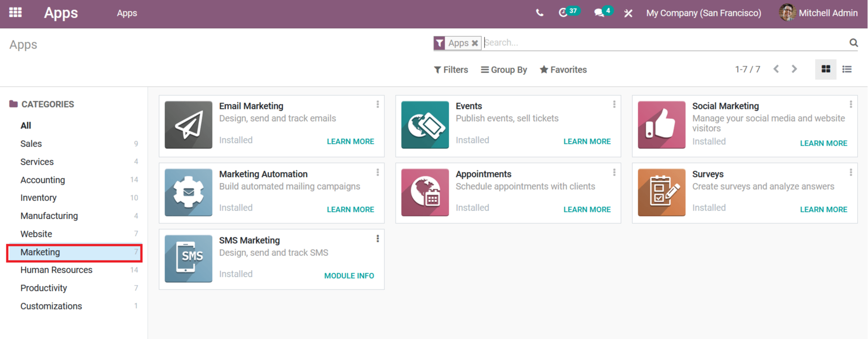Viewport: 868px width, 339px height.
Task: Remove the Apps filter facet
Action: [x=475, y=43]
